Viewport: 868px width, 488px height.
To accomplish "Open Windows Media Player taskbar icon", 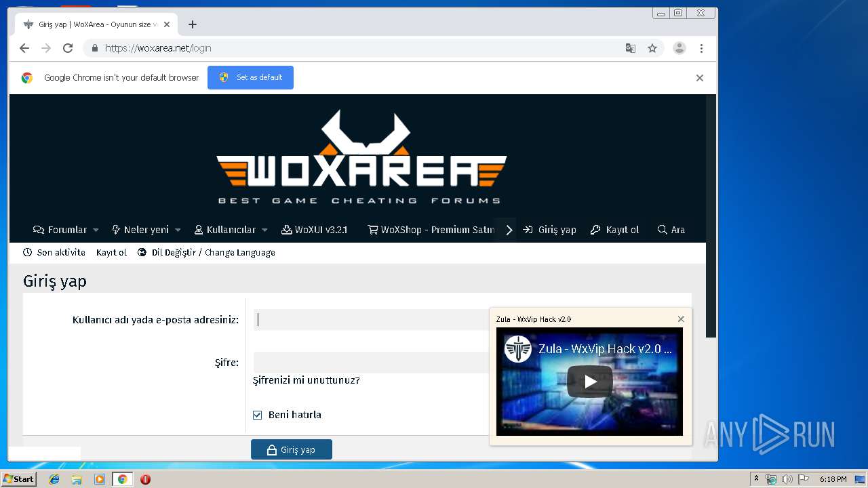I will pos(100,479).
